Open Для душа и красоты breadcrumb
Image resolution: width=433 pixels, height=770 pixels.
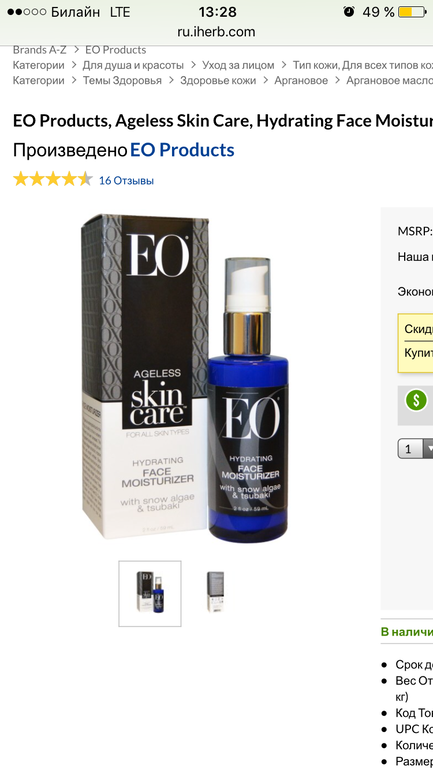pyautogui.click(x=133, y=65)
